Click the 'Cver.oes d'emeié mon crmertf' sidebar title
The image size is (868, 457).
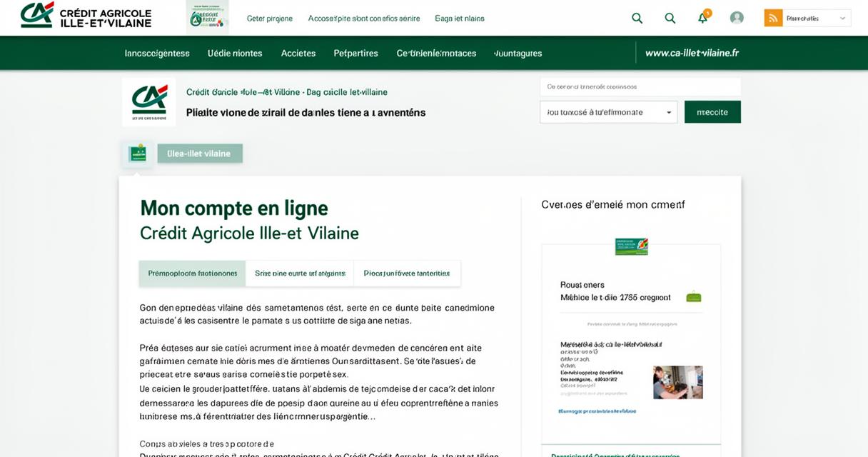coord(613,204)
